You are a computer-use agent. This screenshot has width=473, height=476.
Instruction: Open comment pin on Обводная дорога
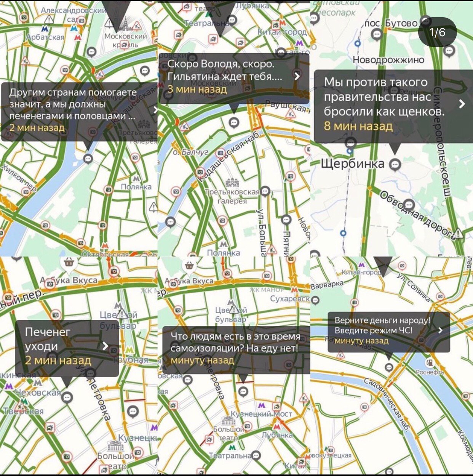pos(409,204)
